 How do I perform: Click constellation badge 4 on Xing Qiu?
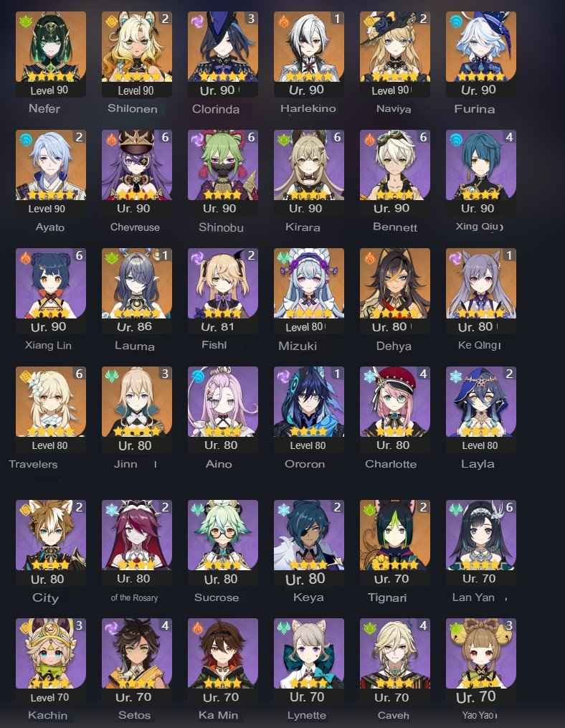click(509, 137)
